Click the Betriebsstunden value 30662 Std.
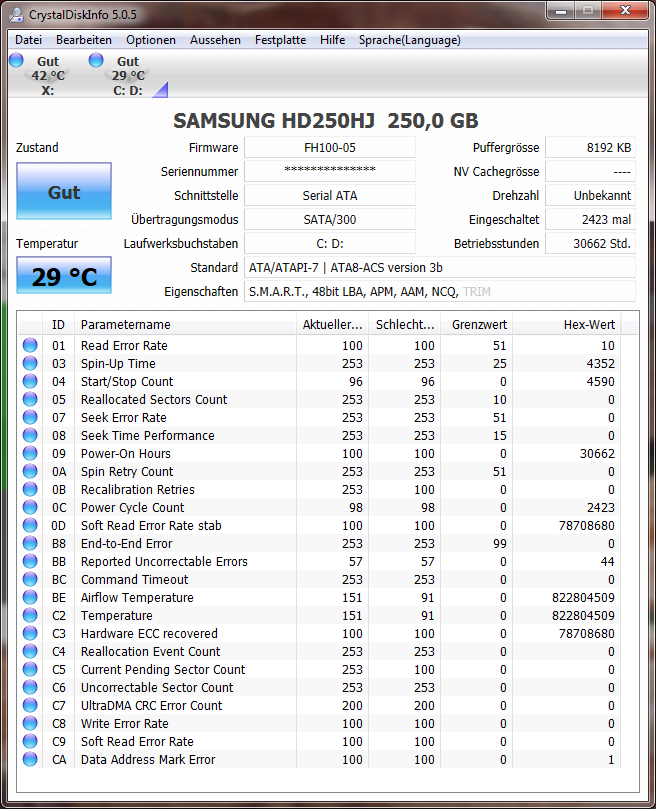Screen dimensions: 656x809 click(590, 244)
